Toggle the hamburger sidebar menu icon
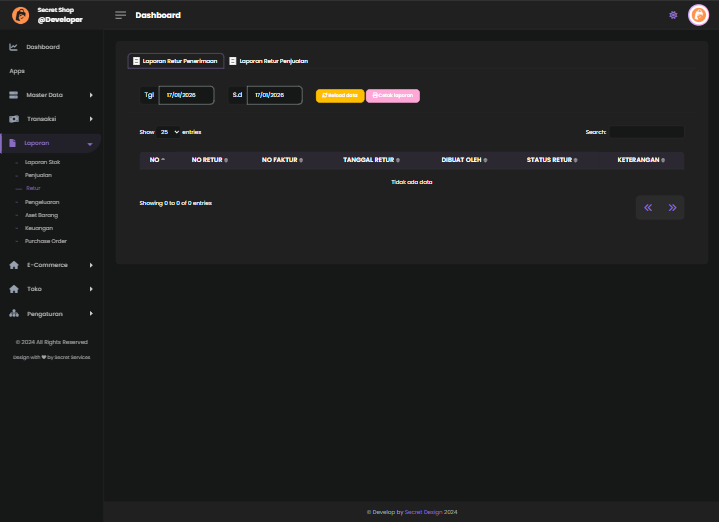Screen dimensions: 719x522 pyautogui.click(x=120, y=15)
